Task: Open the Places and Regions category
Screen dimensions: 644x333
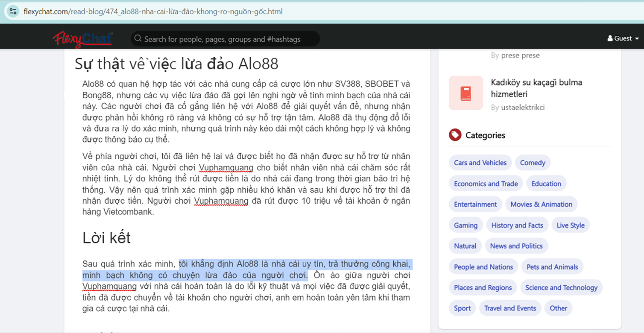Action: pos(483,288)
